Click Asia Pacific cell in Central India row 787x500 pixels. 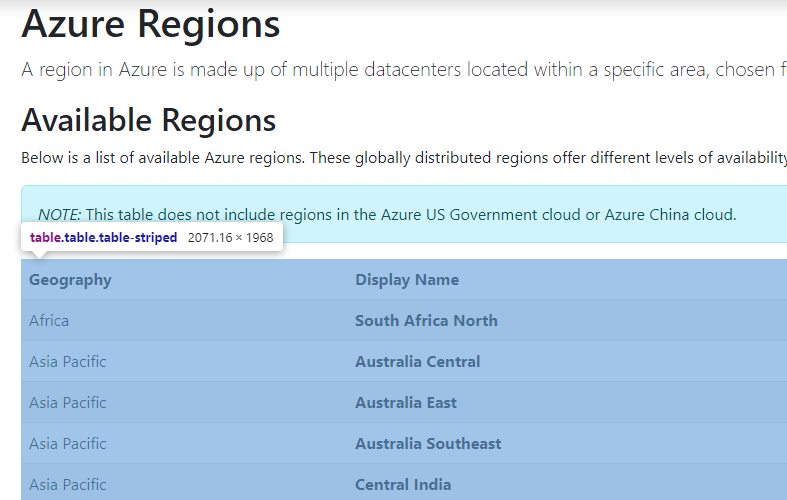pyautogui.click(x=68, y=484)
